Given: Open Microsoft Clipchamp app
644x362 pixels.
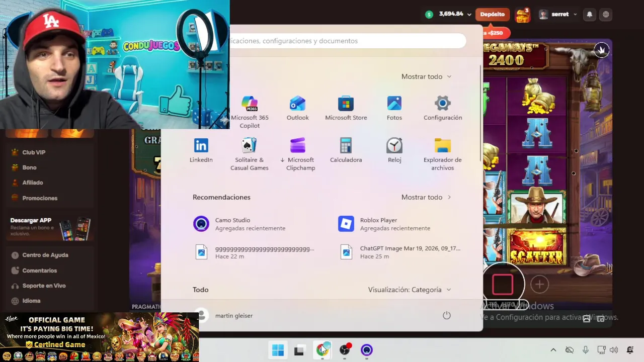Looking at the screenshot, I should [298, 154].
